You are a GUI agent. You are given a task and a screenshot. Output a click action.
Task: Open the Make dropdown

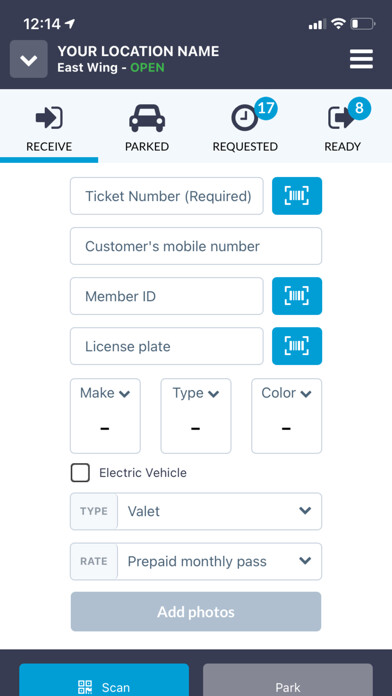(105, 416)
